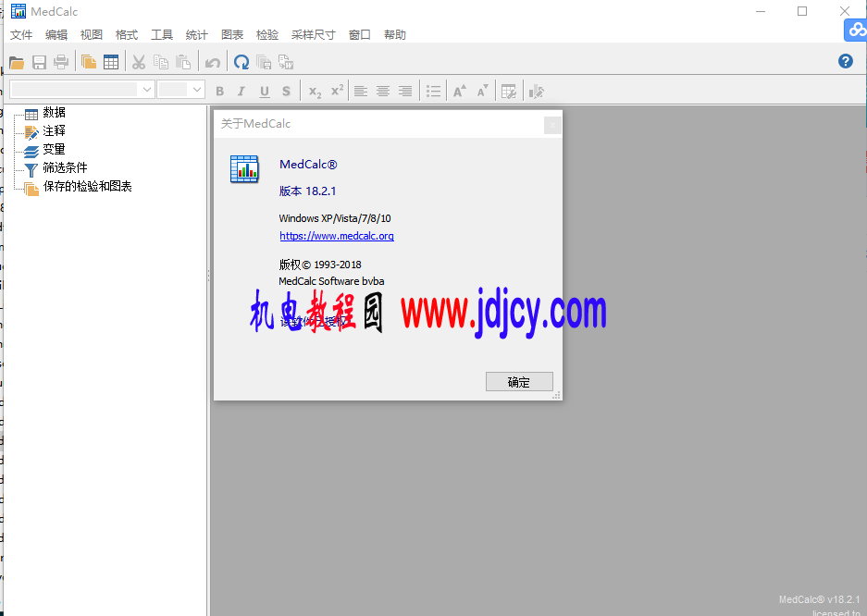Select 保存的检验和图表 in the tree
Image resolution: width=867 pixels, height=616 pixels.
coord(87,186)
